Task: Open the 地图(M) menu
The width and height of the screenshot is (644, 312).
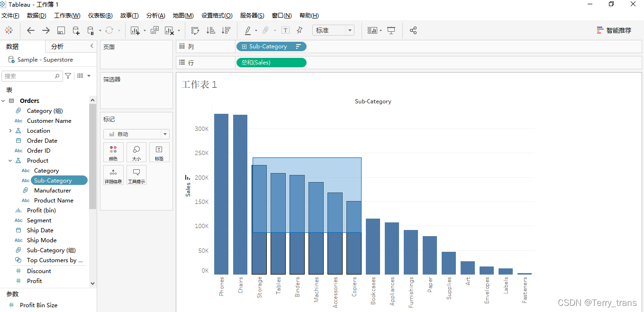Action: click(x=183, y=16)
